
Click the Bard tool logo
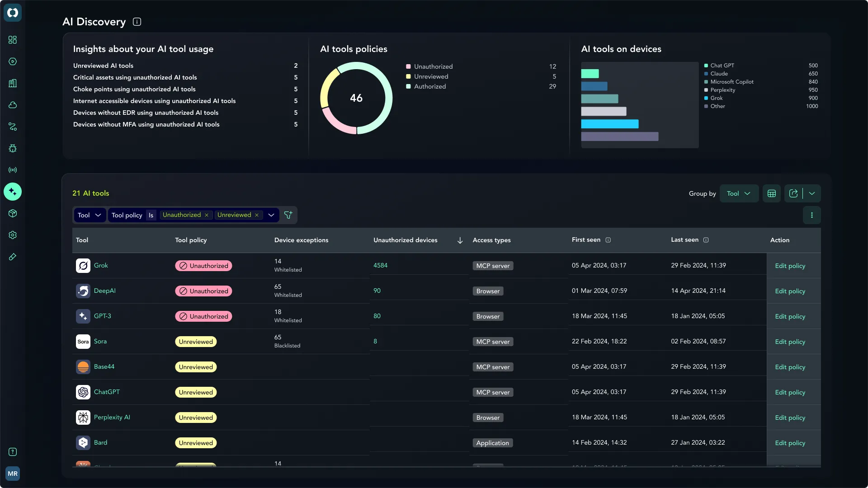tap(83, 443)
